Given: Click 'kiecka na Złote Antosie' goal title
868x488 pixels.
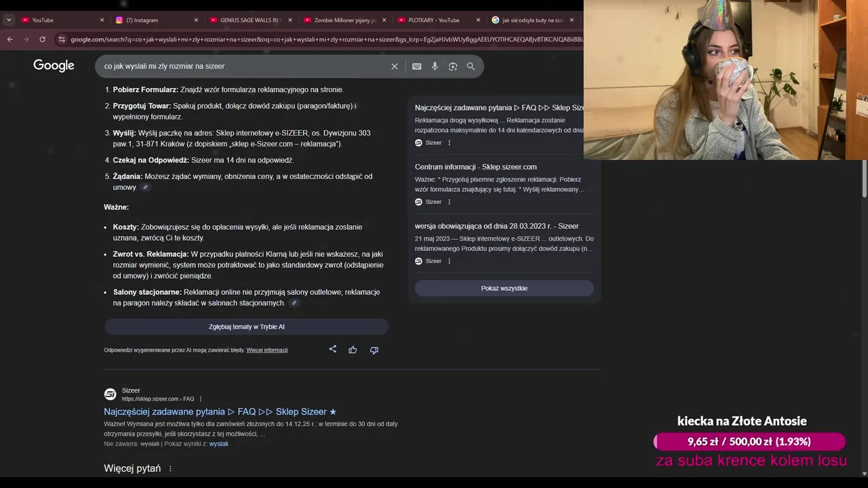Looking at the screenshot, I should click(x=742, y=421).
